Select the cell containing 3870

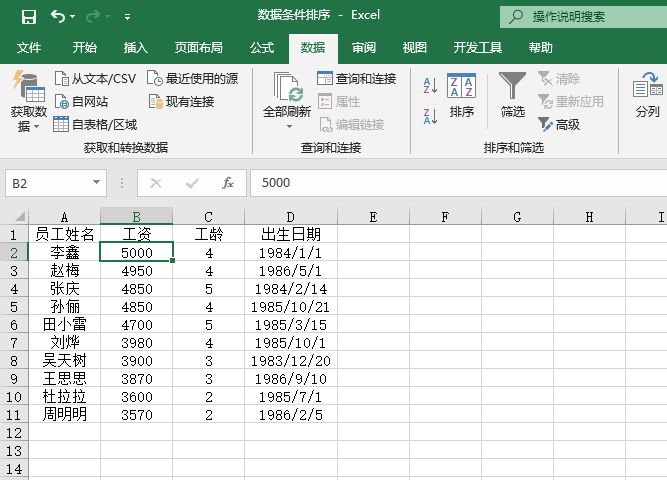click(137, 379)
